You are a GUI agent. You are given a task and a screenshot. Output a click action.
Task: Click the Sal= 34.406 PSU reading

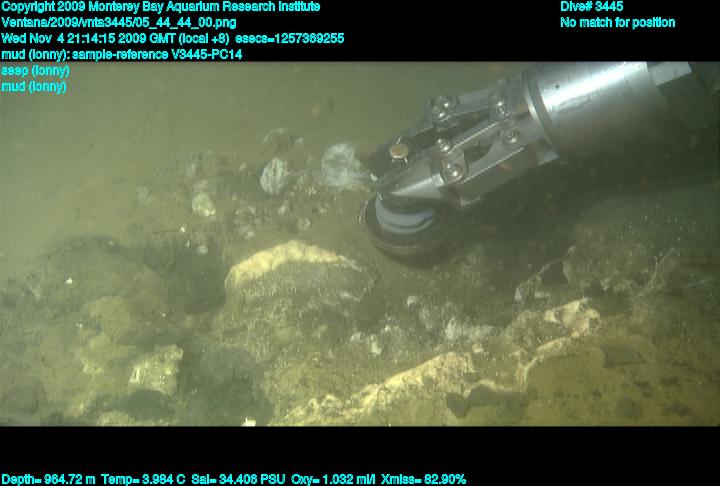pos(238,480)
